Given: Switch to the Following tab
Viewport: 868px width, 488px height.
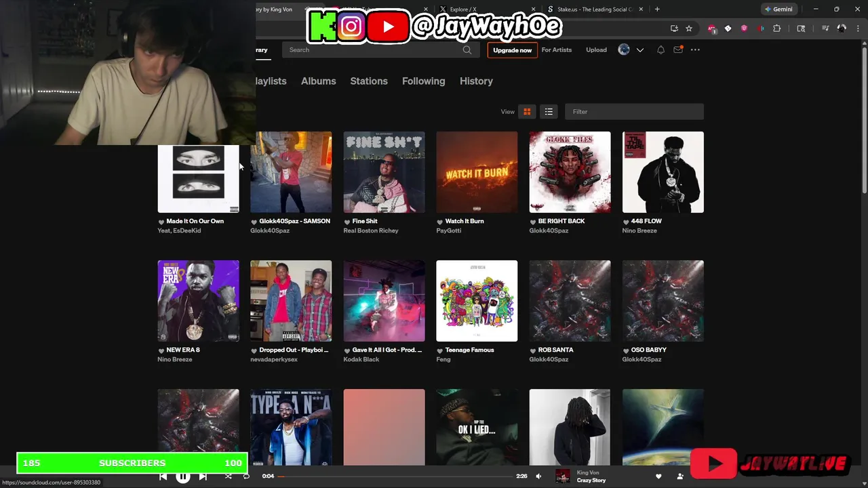Looking at the screenshot, I should [x=423, y=81].
